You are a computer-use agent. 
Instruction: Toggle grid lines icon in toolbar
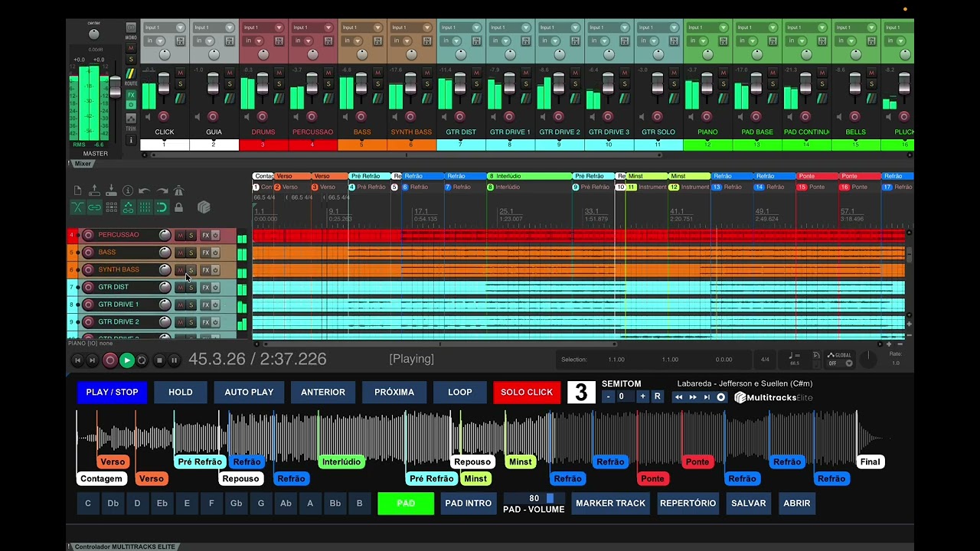(x=145, y=207)
